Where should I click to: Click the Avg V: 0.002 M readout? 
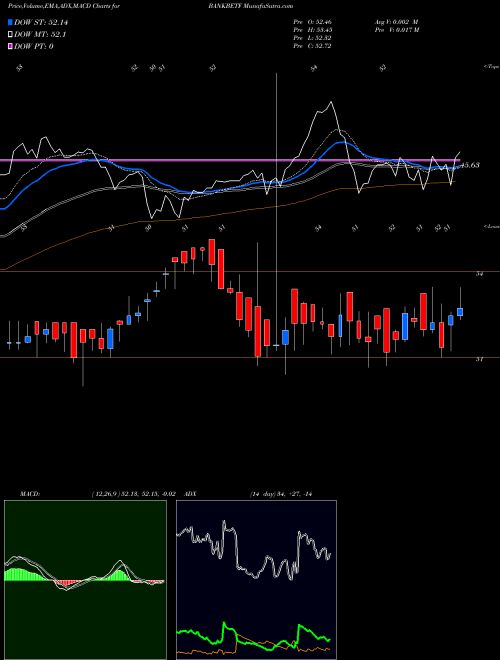point(396,21)
